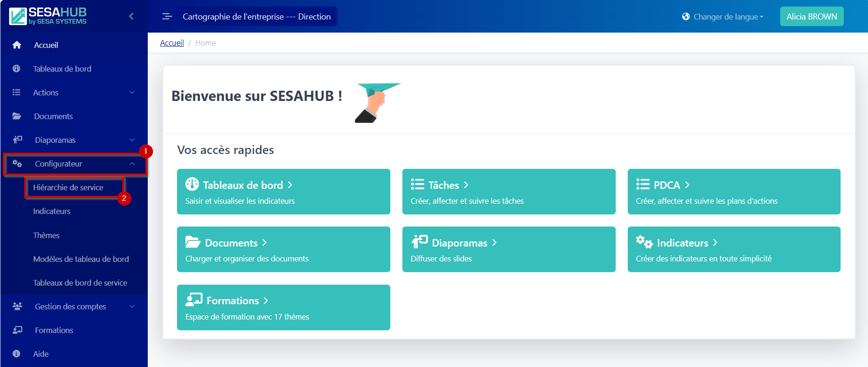868x367 pixels.
Task: Open Hiérarchie de service menu item
Action: [68, 187]
